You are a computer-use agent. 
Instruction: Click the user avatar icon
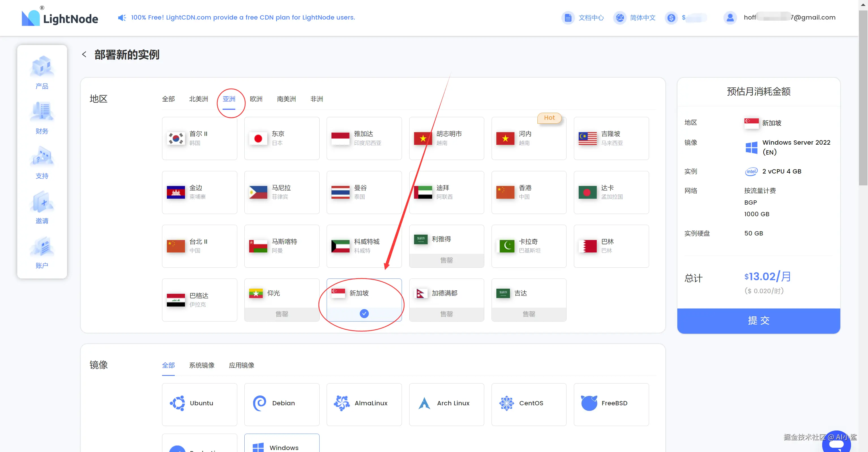coord(730,18)
